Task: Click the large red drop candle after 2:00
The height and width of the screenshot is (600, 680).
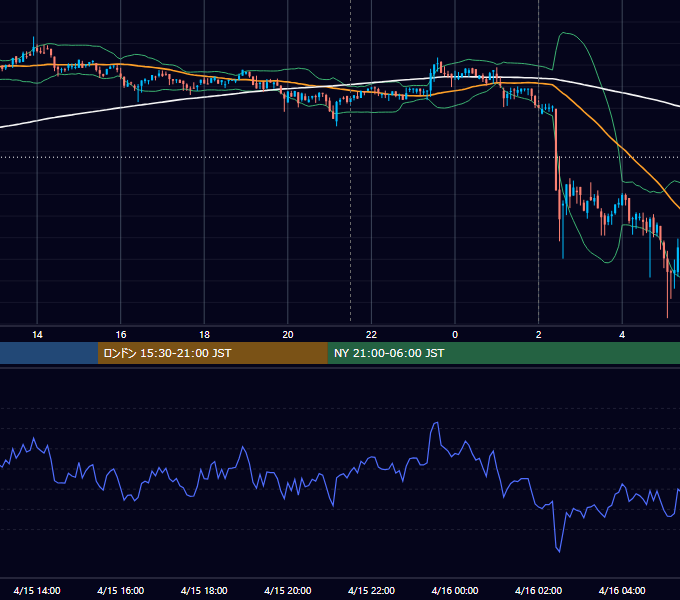Action: tap(556, 150)
